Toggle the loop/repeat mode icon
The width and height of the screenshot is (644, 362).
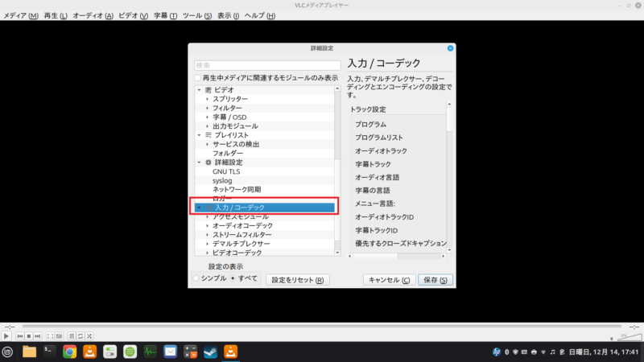pos(80,335)
